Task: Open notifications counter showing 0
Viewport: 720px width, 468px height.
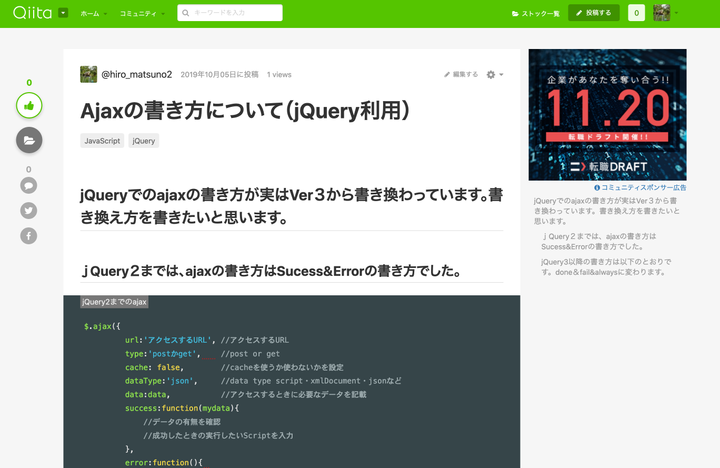Action: point(636,13)
